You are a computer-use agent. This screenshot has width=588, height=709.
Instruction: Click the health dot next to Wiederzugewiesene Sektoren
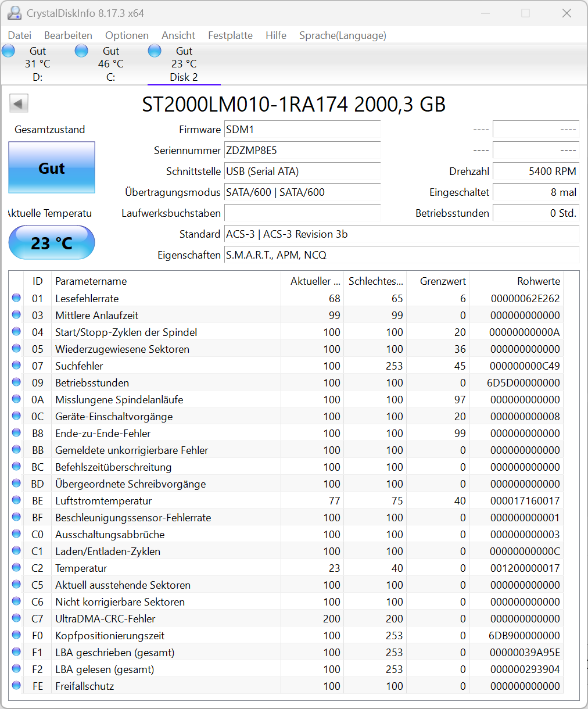point(16,349)
